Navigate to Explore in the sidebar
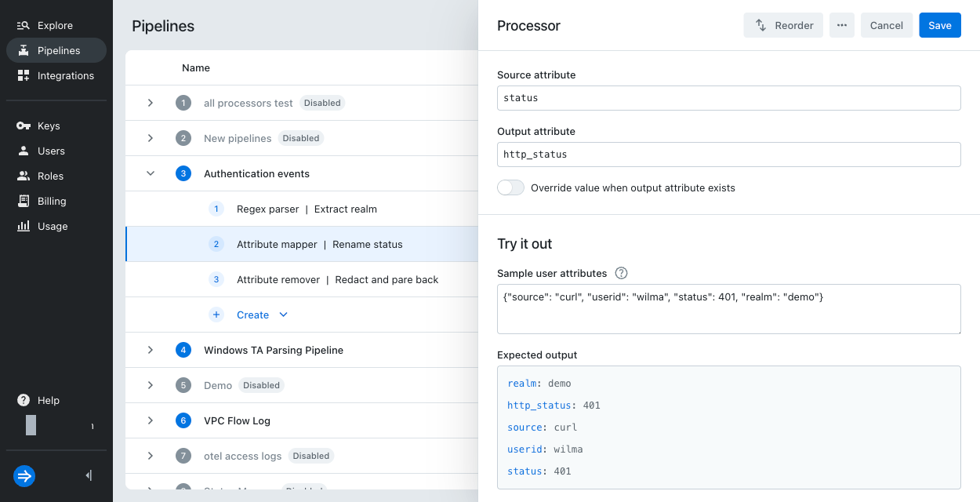980x502 pixels. (x=24, y=25)
